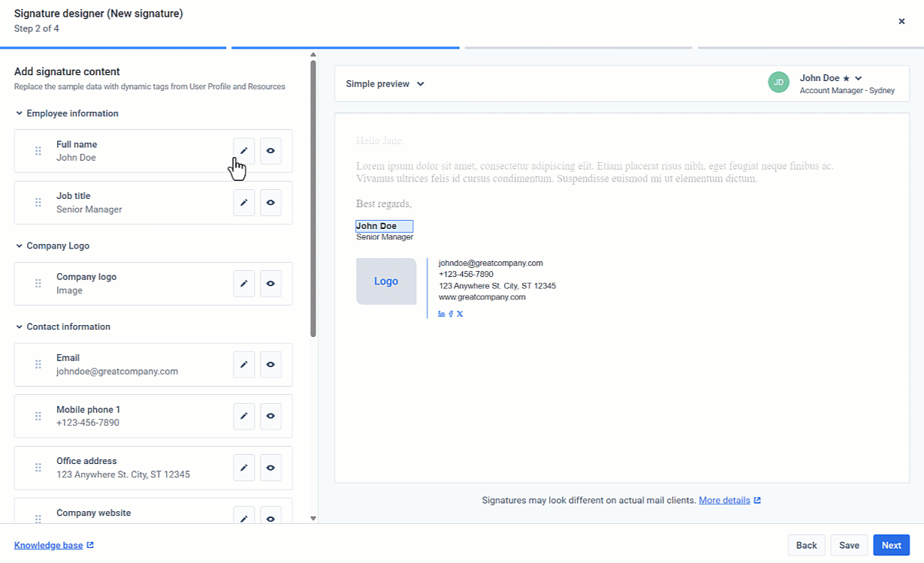Go to step 1 progress segment

(113, 47)
